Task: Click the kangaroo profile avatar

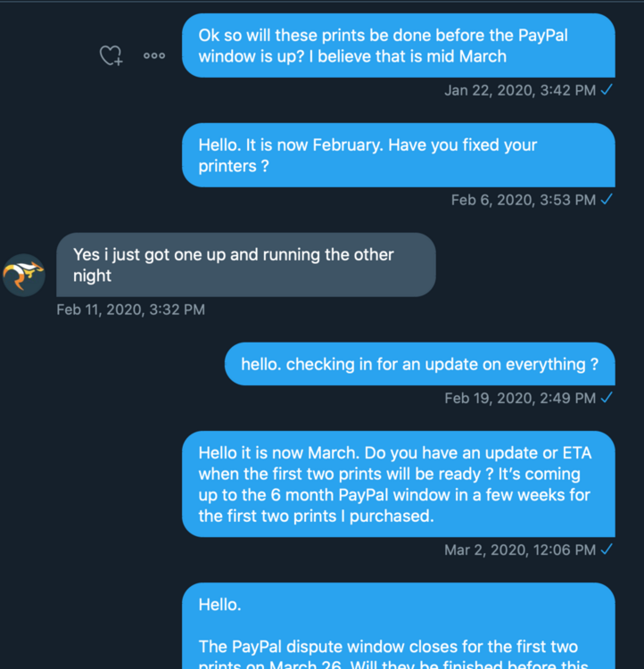Action: [x=24, y=276]
